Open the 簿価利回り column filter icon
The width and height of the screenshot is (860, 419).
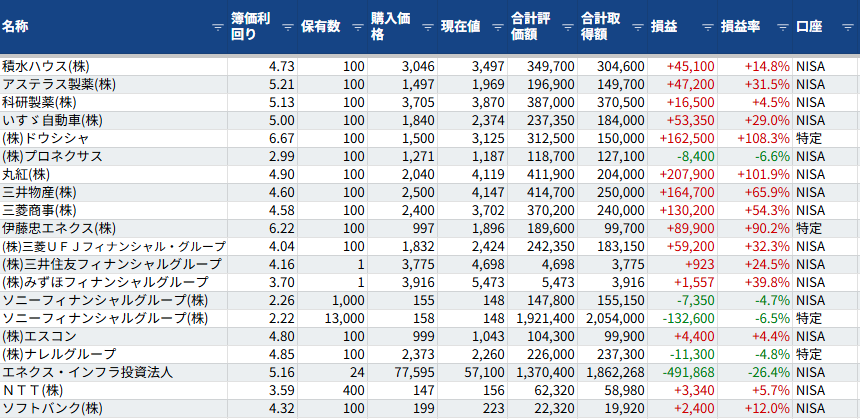287,27
